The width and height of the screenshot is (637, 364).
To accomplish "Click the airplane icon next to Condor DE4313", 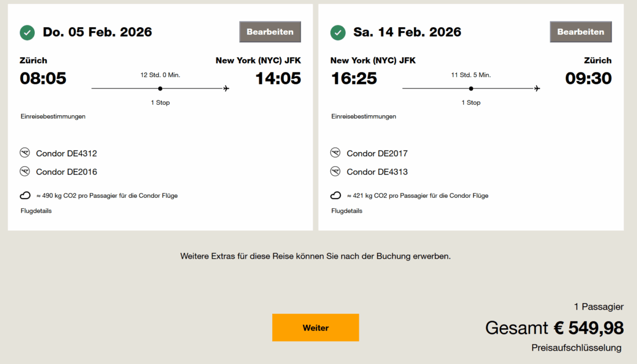I will (336, 171).
